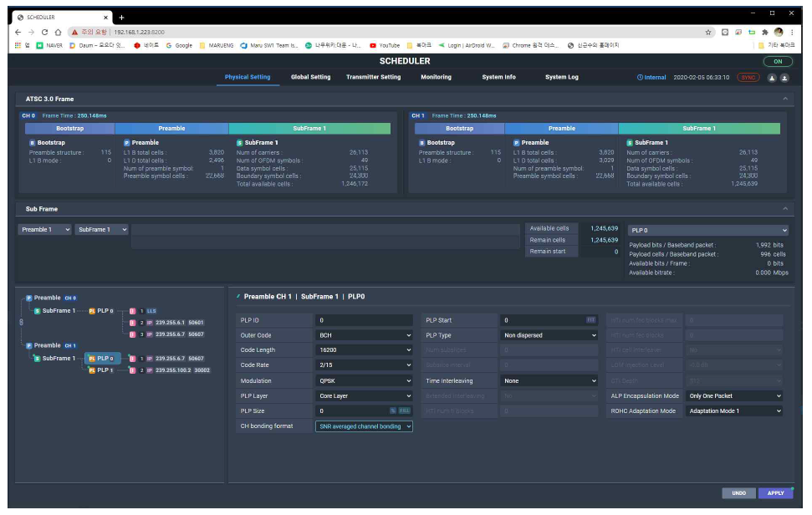Click the pink input icon of the LLS row
The width and height of the screenshot is (812, 515).
point(133,311)
